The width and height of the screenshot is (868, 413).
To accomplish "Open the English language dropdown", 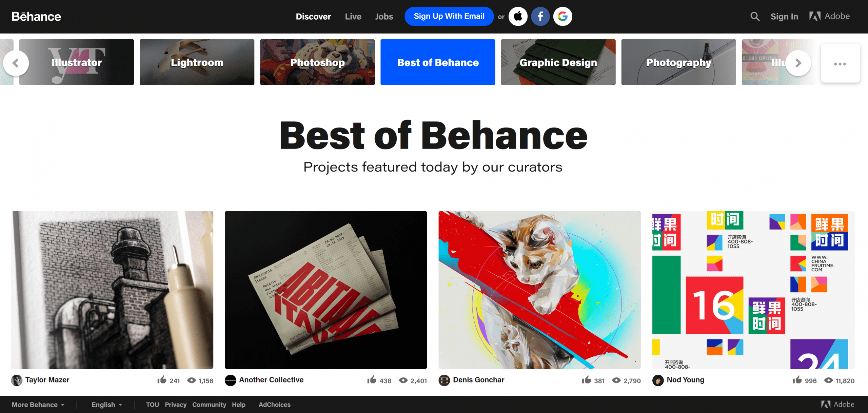I will (x=106, y=405).
